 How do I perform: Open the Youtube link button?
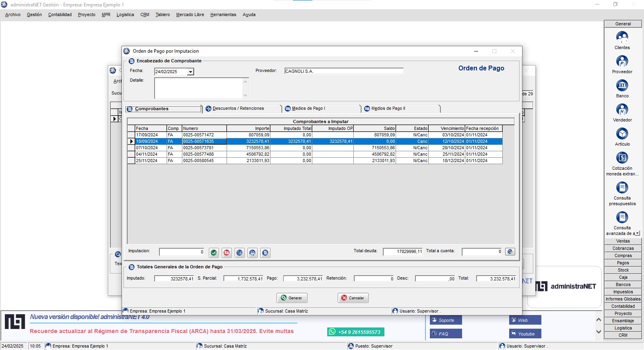(x=525, y=334)
